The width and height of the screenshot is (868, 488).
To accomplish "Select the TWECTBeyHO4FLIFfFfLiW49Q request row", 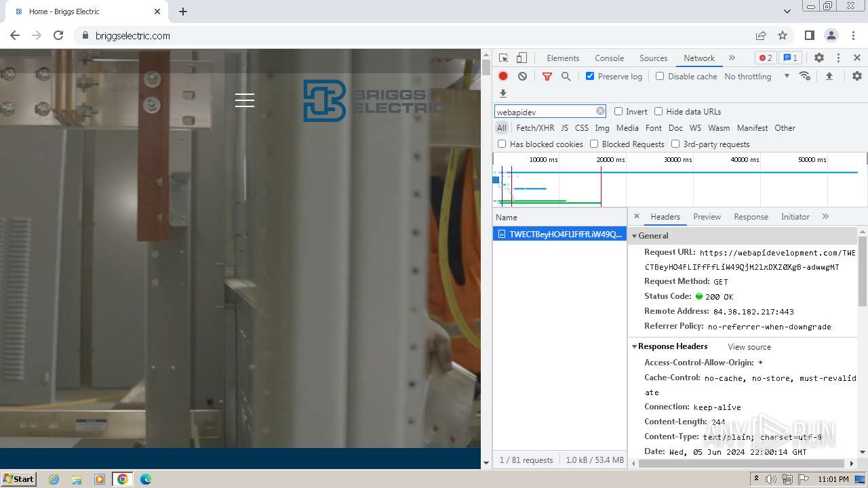I will 559,234.
